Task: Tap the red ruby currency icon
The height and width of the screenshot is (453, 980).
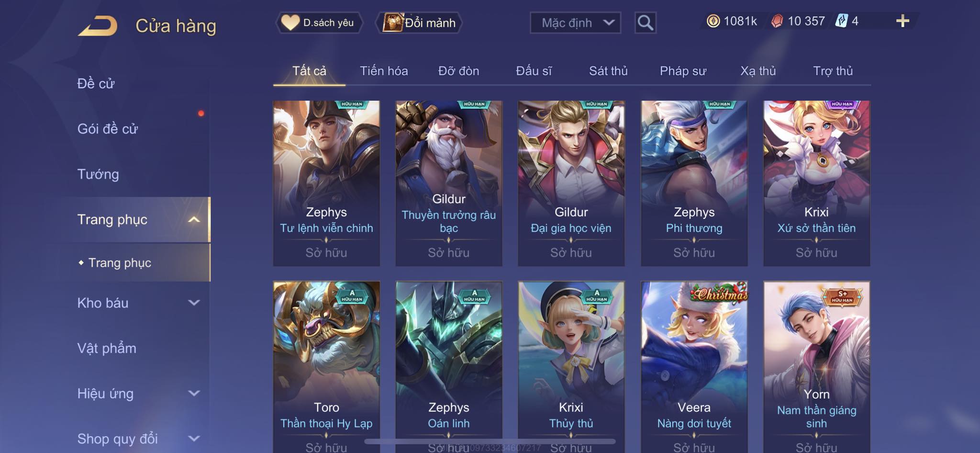Action: (x=777, y=21)
